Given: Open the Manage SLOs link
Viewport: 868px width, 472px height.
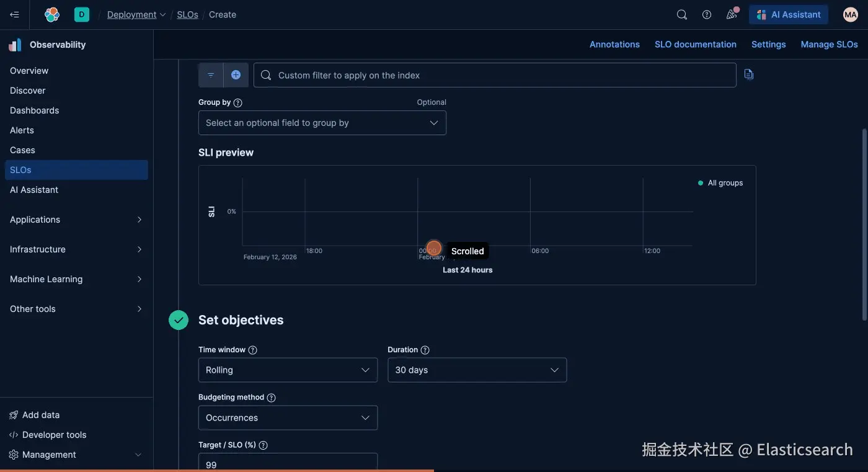Looking at the screenshot, I should click(830, 45).
